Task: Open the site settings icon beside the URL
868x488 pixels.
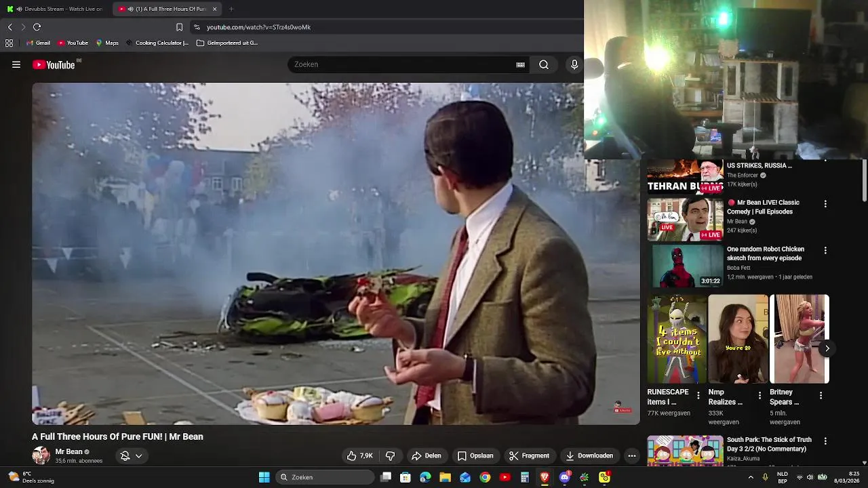Action: click(x=197, y=27)
